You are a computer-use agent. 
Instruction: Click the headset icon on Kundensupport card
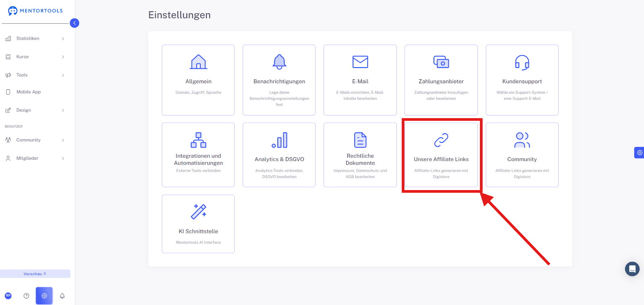pyautogui.click(x=522, y=62)
